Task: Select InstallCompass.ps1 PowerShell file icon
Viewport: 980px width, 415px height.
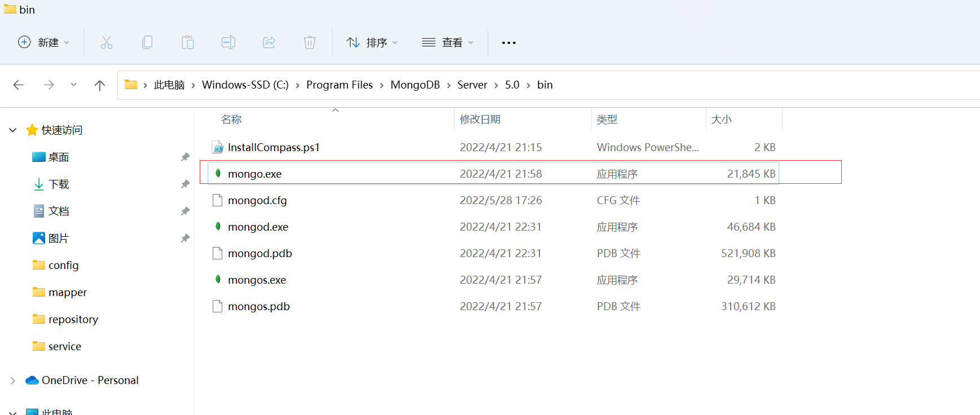Action: coord(217,147)
